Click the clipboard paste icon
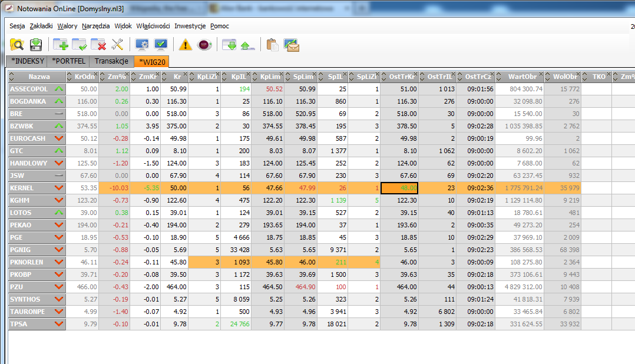 click(x=272, y=44)
